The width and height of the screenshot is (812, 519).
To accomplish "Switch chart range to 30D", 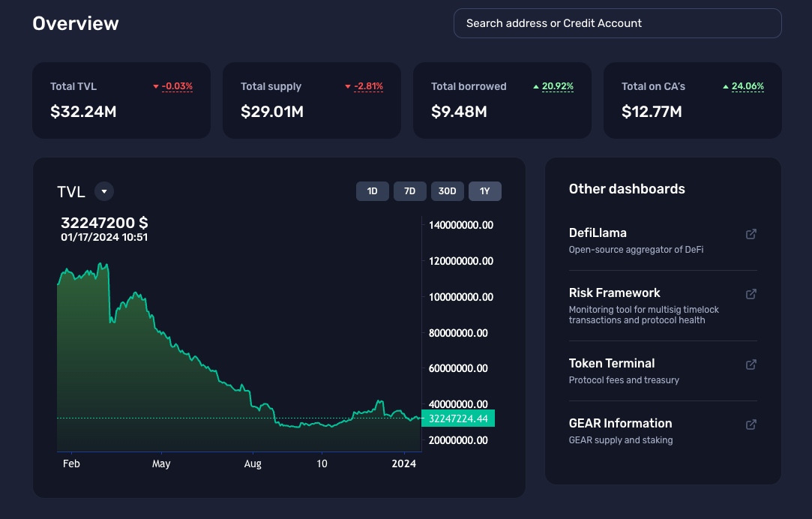I will (447, 191).
